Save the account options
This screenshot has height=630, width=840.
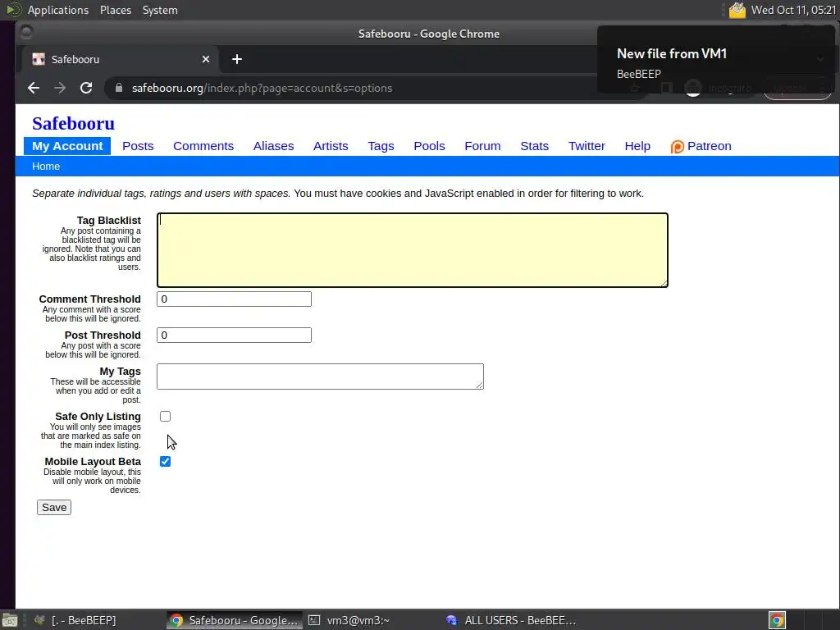point(54,507)
